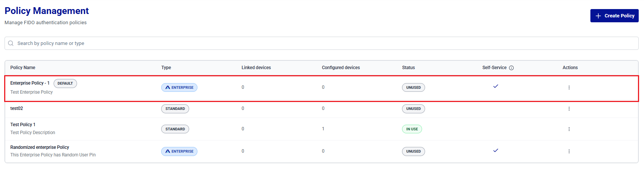Click STANDARD type badge for test02

(x=175, y=109)
